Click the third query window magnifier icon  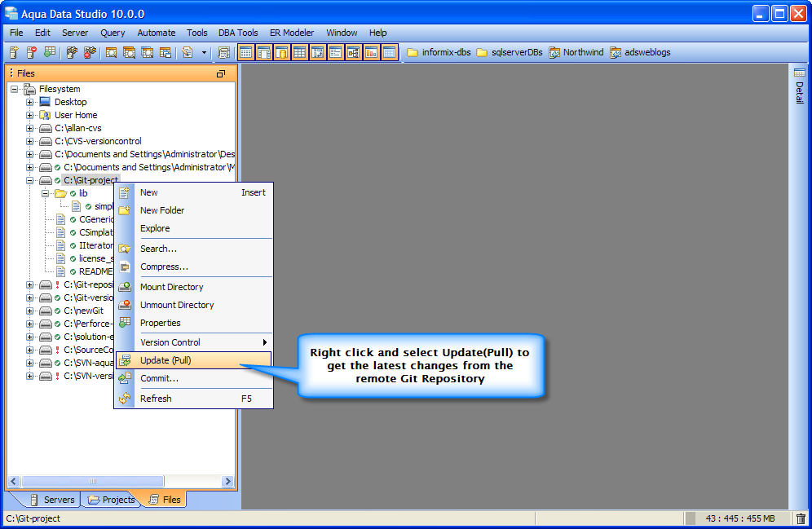pos(147,52)
